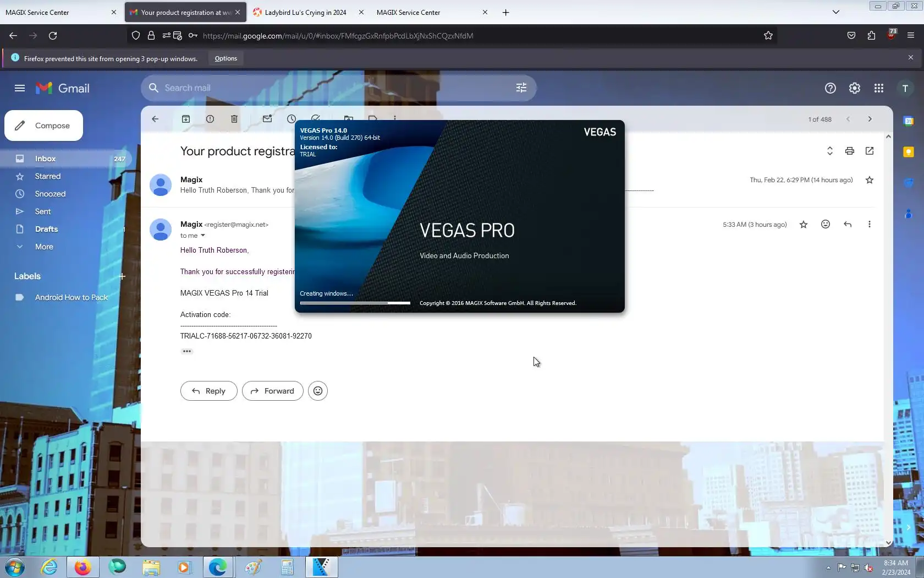Star the Thu, Feb 22 message
The width and height of the screenshot is (924, 578).
(x=870, y=180)
